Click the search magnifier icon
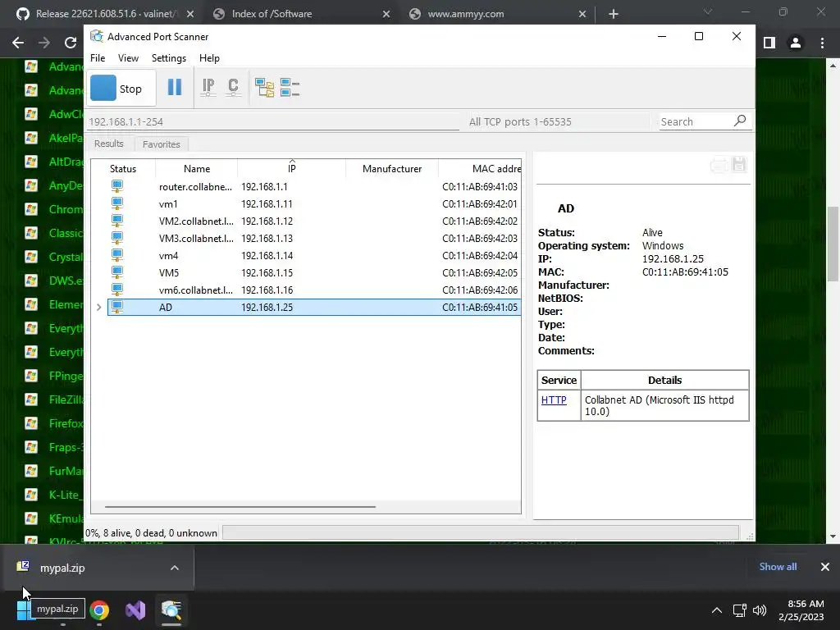This screenshot has height=630, width=840. point(740,121)
